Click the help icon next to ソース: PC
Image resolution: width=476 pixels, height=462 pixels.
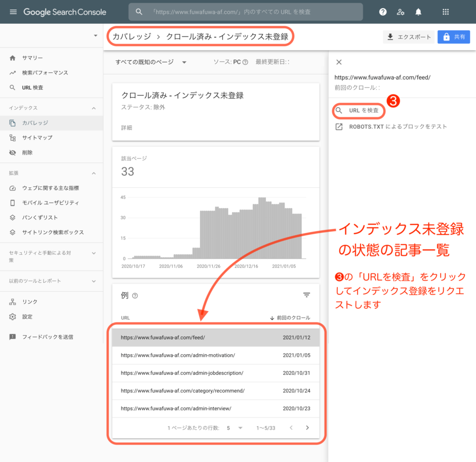(x=245, y=62)
